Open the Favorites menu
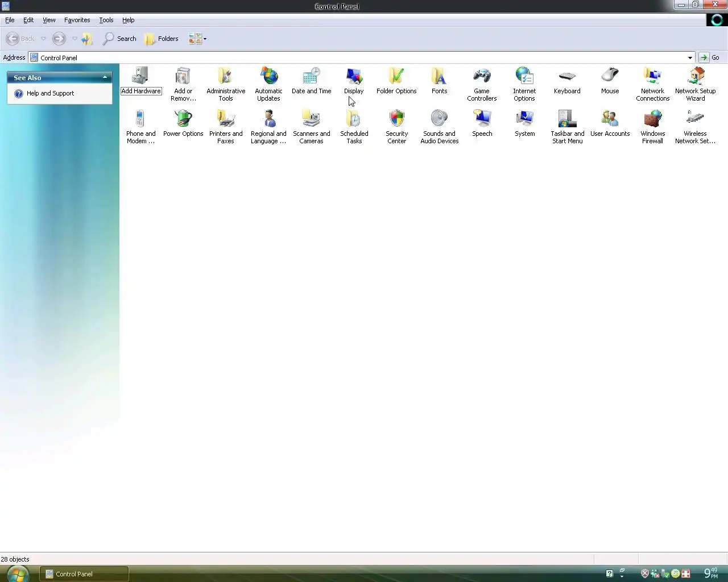Screen dimensions: 728x582 (x=77, y=20)
